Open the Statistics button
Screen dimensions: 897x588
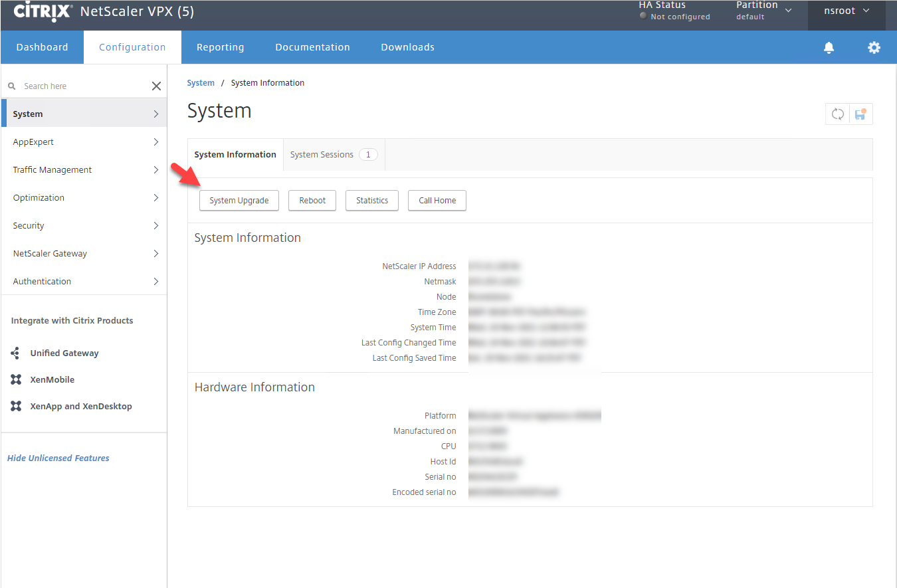pos(372,200)
